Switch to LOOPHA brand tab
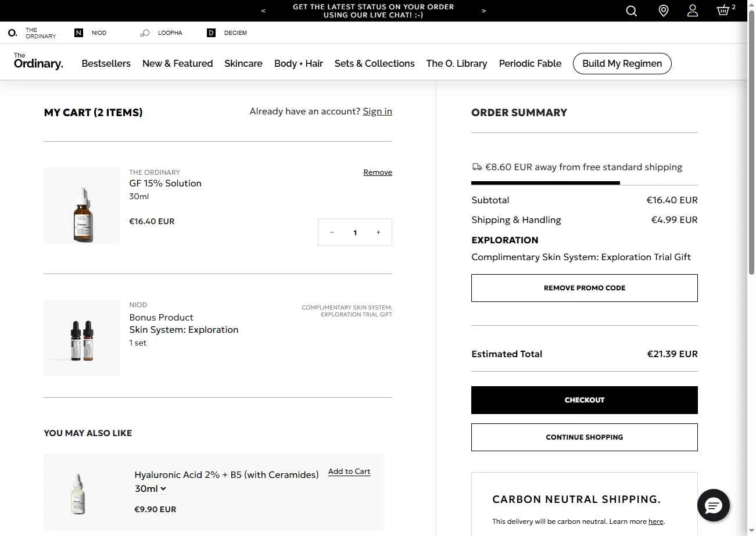 click(x=162, y=33)
